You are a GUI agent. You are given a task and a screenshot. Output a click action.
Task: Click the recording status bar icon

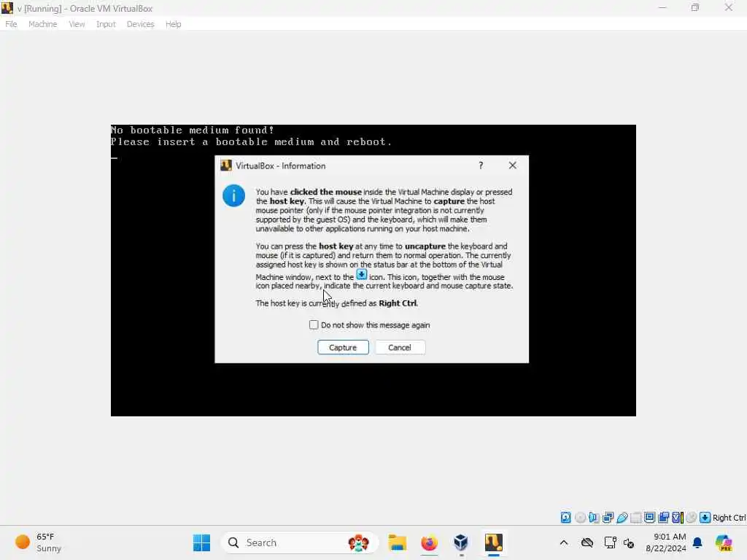click(x=664, y=517)
